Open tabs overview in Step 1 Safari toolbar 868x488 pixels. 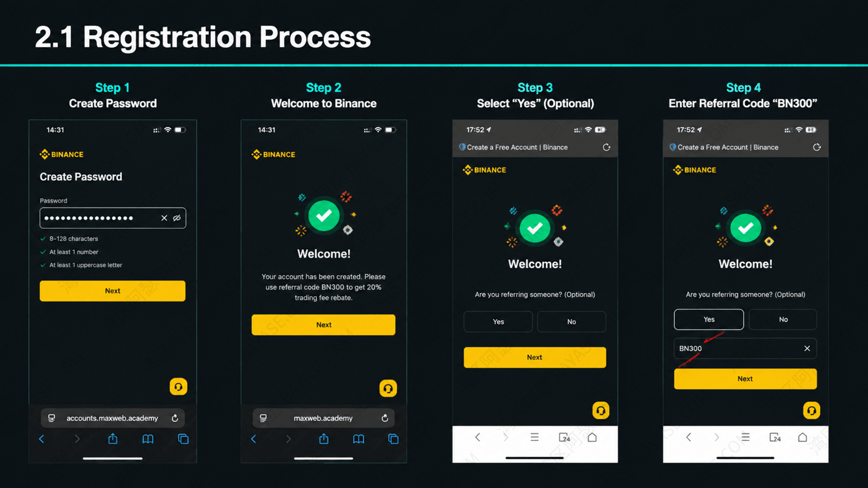183,439
